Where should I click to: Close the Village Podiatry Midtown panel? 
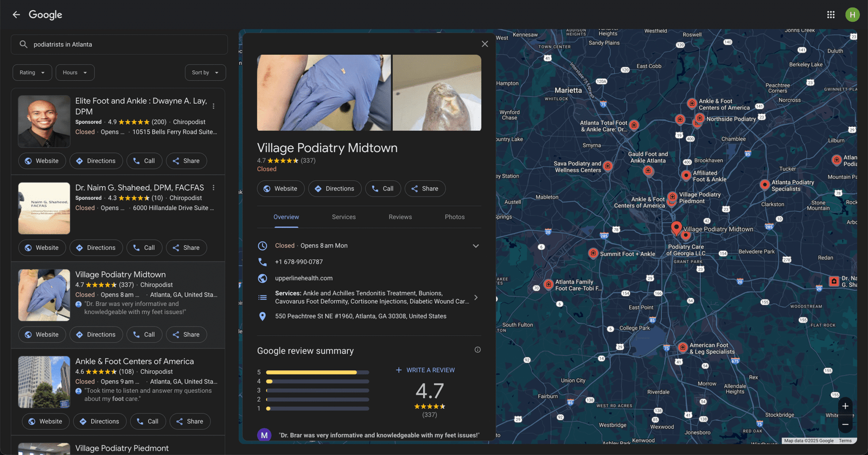tap(484, 44)
